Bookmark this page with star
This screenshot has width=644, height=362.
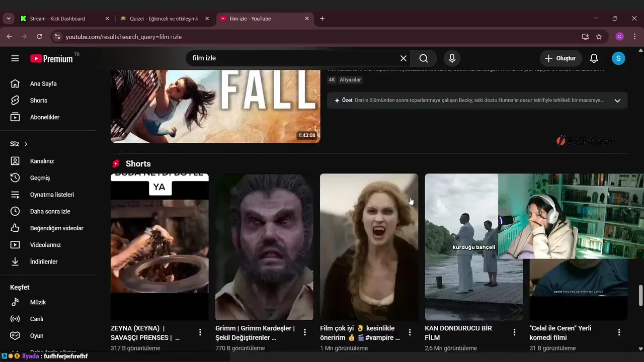tap(599, 37)
